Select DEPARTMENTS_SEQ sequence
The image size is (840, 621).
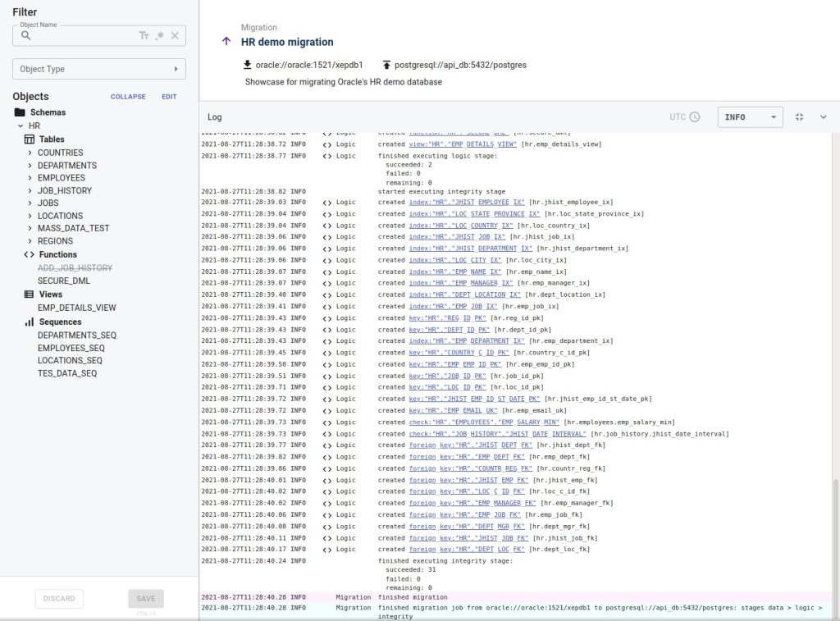point(76,336)
